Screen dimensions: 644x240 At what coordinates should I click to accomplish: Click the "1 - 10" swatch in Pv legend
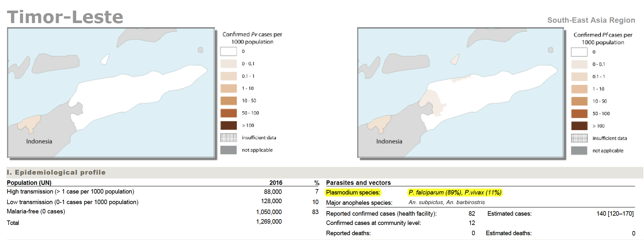(x=228, y=88)
